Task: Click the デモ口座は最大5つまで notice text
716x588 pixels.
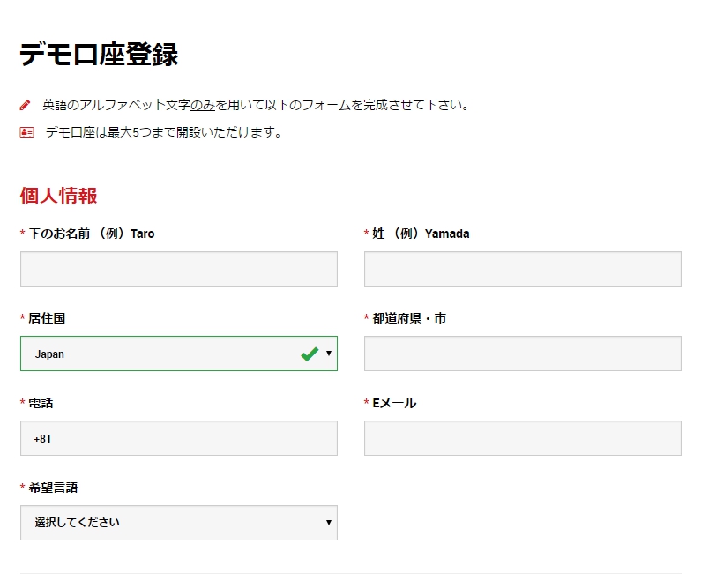Action: click(x=163, y=132)
